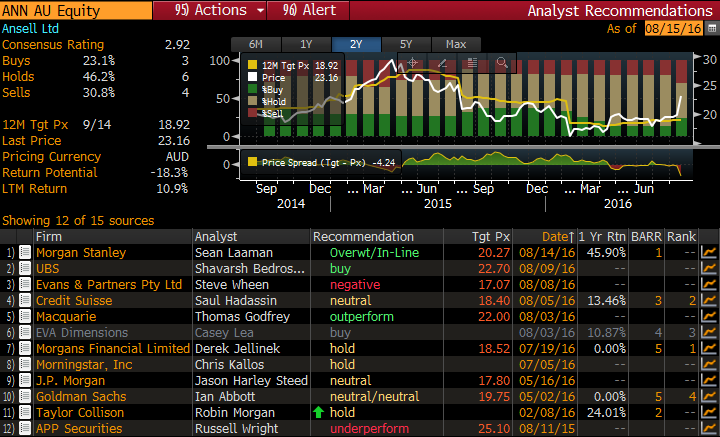The image size is (720, 437).
Task: Sort by the Analyst column header
Action: tap(252, 237)
